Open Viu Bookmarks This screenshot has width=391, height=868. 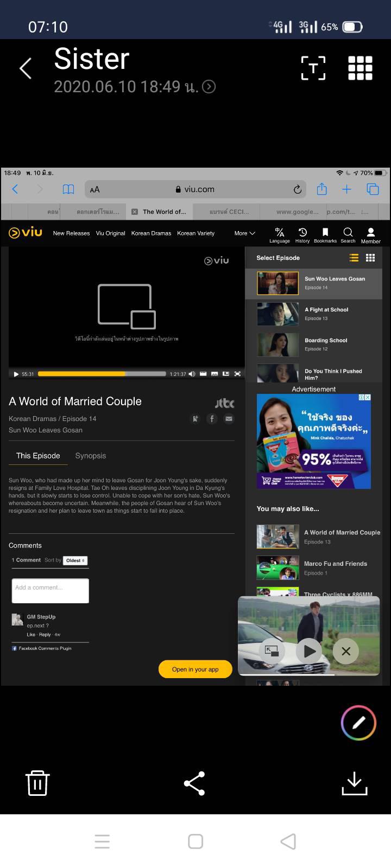coord(325,235)
